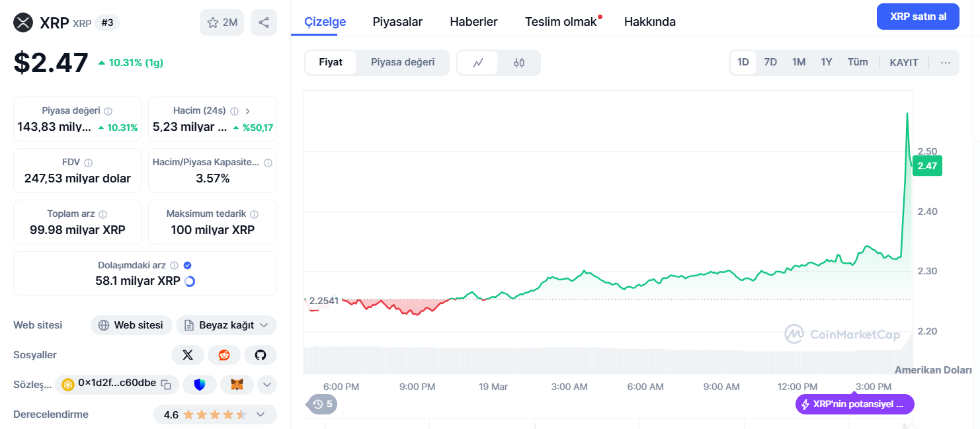This screenshot has height=429, width=980.
Task: Click the blue shield security icon
Action: click(x=200, y=384)
